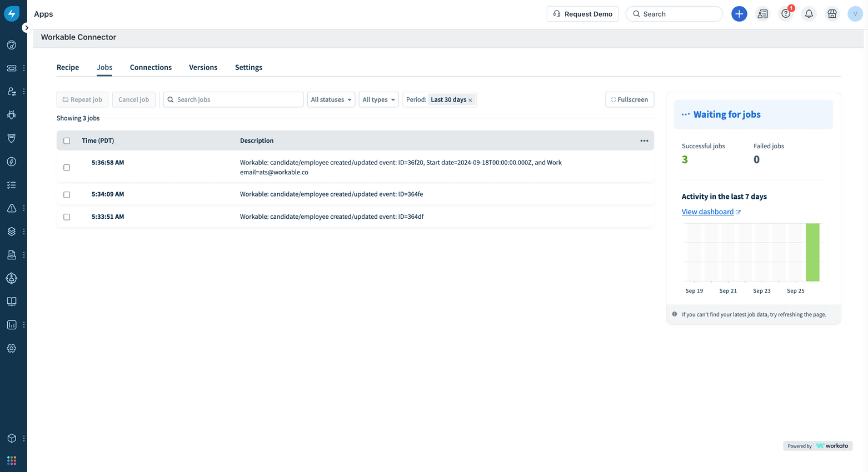Screen dimensions: 868x472
Task: Open the help question mark icon
Action: click(x=786, y=14)
